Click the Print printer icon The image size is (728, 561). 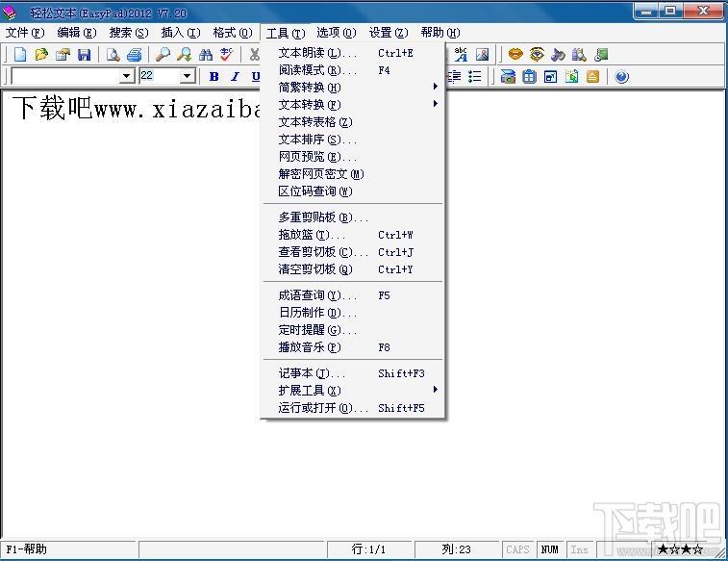coord(135,55)
